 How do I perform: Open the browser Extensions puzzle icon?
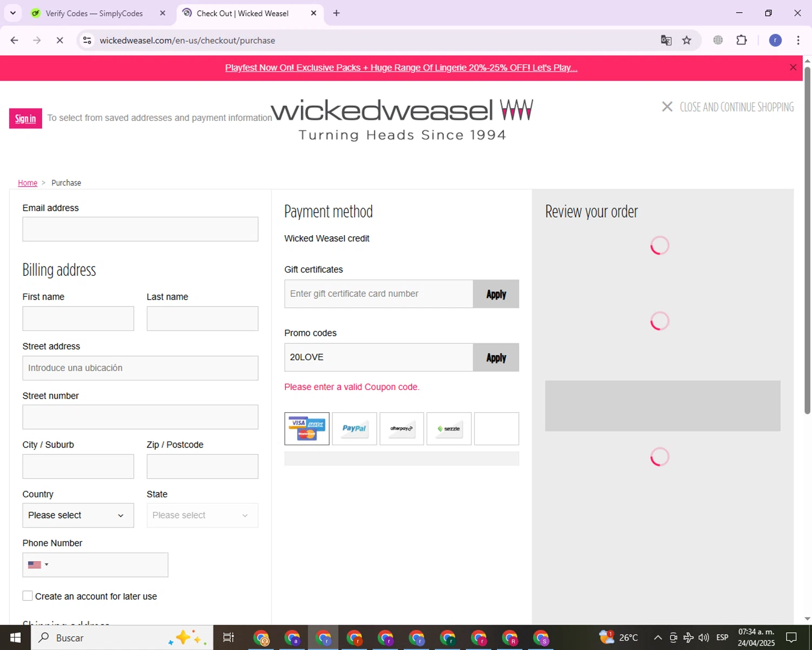pyautogui.click(x=742, y=40)
